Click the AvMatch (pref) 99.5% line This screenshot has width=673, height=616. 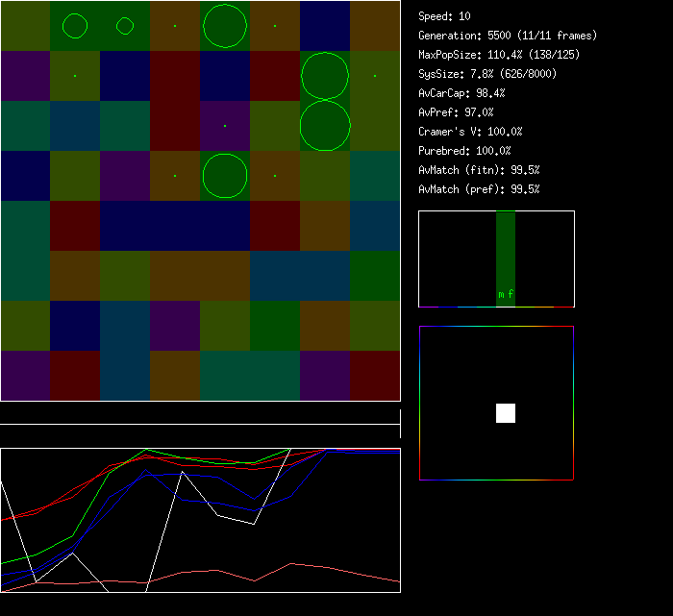480,189
